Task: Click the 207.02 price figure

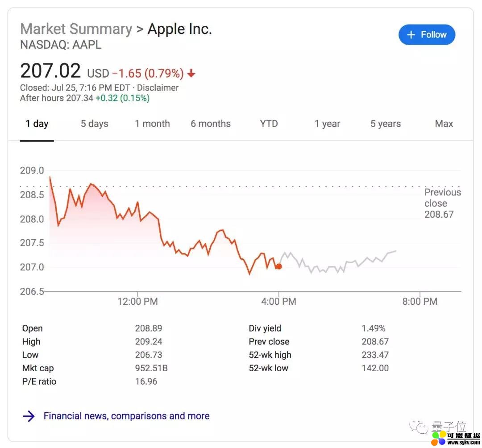Action: (x=50, y=71)
